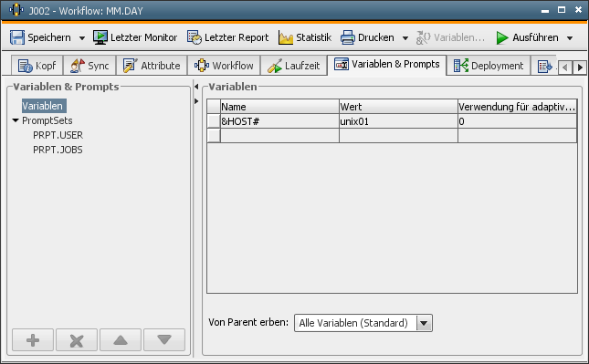589x364 pixels.
Task: Select PRPT.JOBS prompt set
Action: 58,150
